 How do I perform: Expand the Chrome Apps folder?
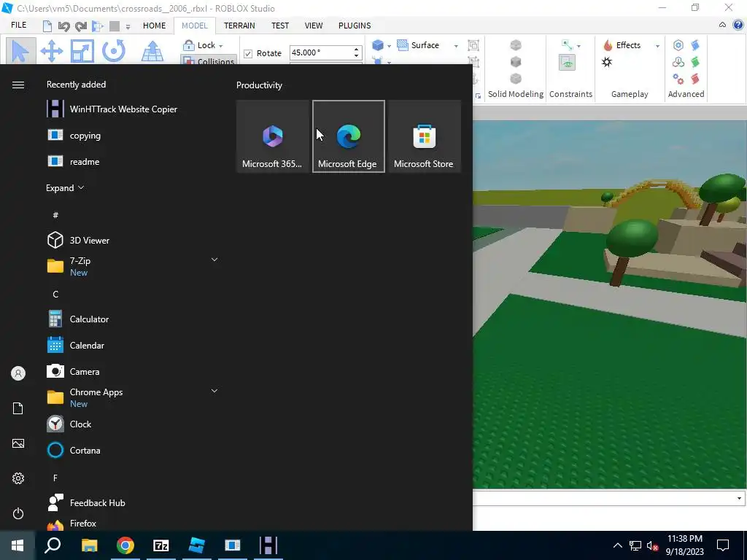214,391
